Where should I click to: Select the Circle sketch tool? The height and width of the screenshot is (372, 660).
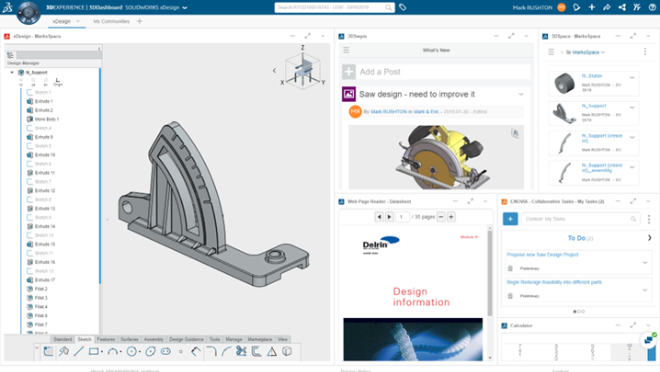pos(132,351)
